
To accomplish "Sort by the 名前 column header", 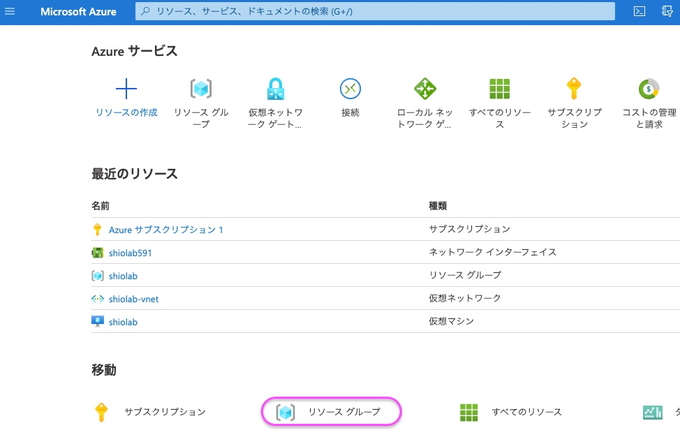I will 100,205.
